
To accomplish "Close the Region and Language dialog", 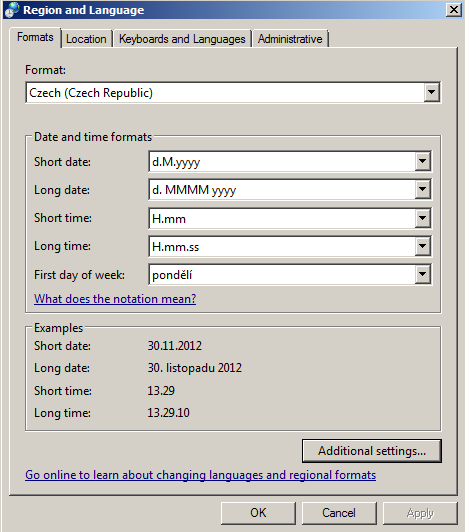I will [x=454, y=10].
